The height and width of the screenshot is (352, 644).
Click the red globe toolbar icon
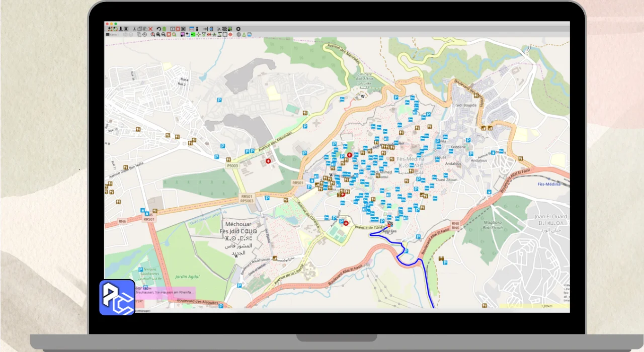pyautogui.click(x=230, y=35)
